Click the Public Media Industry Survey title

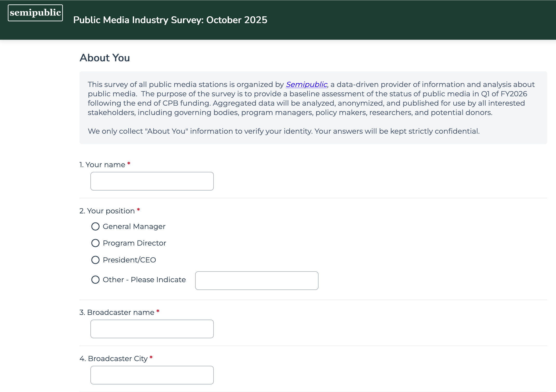tap(170, 20)
